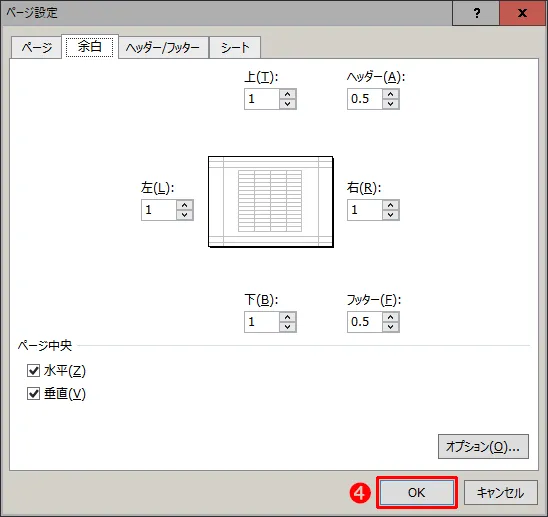
Task: Open the シート tab
Action: coord(235,47)
